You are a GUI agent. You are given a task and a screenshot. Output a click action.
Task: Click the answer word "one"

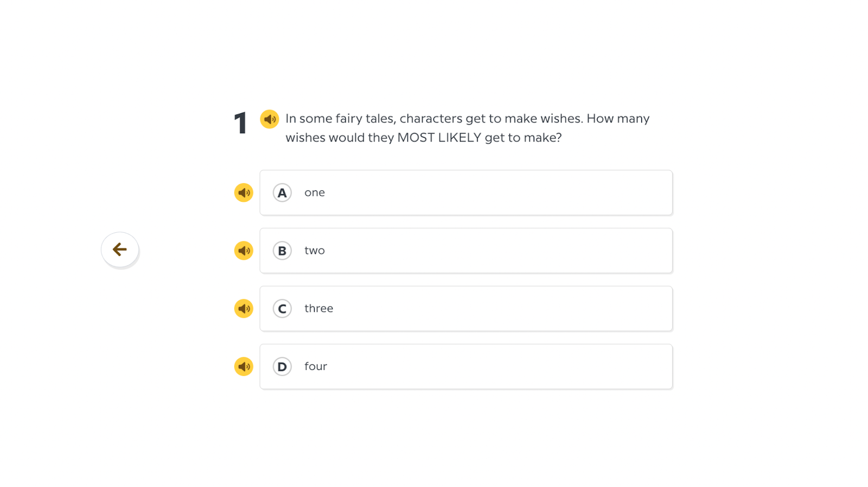(x=315, y=193)
